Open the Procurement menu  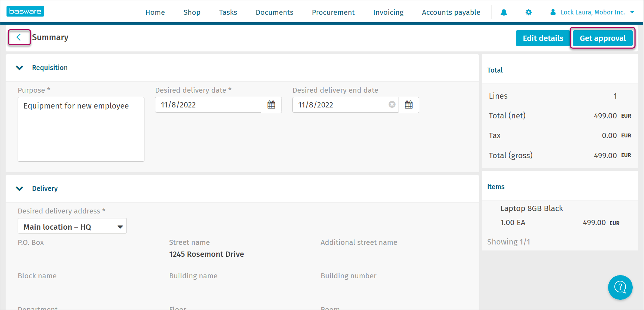point(333,12)
